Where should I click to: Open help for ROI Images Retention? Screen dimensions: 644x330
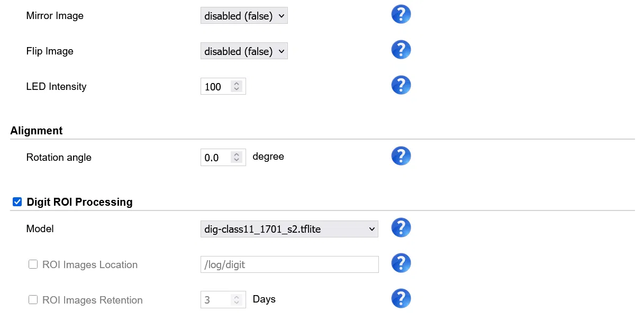point(401,298)
